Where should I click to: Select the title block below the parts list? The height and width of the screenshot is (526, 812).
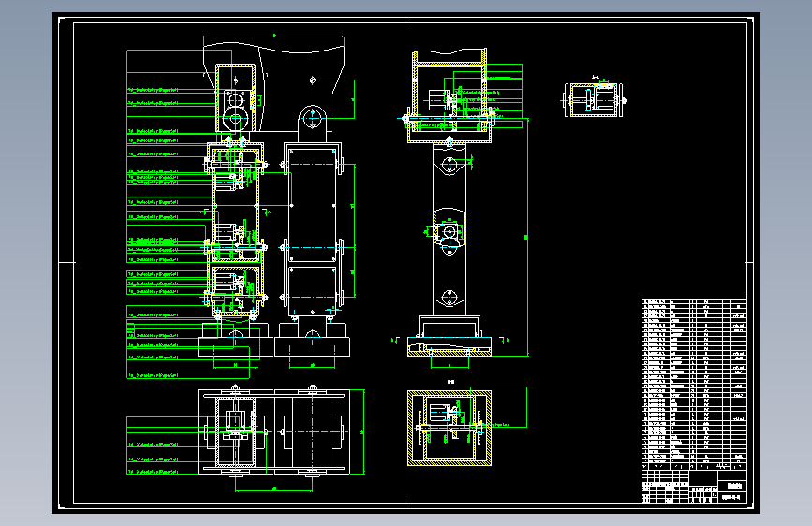[694, 486]
